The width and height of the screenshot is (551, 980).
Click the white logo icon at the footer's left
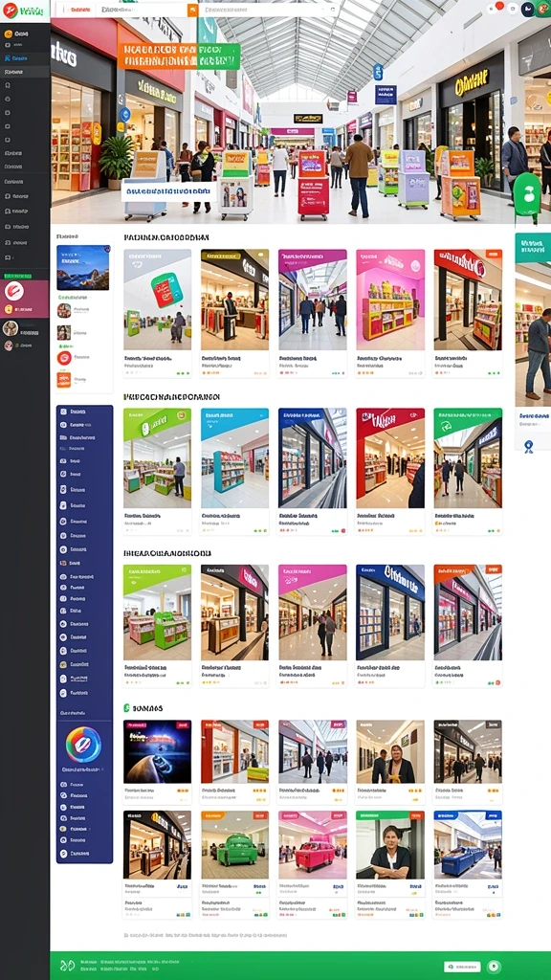[67, 966]
